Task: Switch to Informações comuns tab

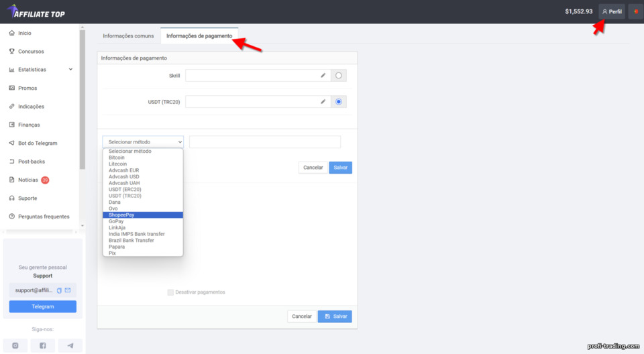Action: point(128,36)
